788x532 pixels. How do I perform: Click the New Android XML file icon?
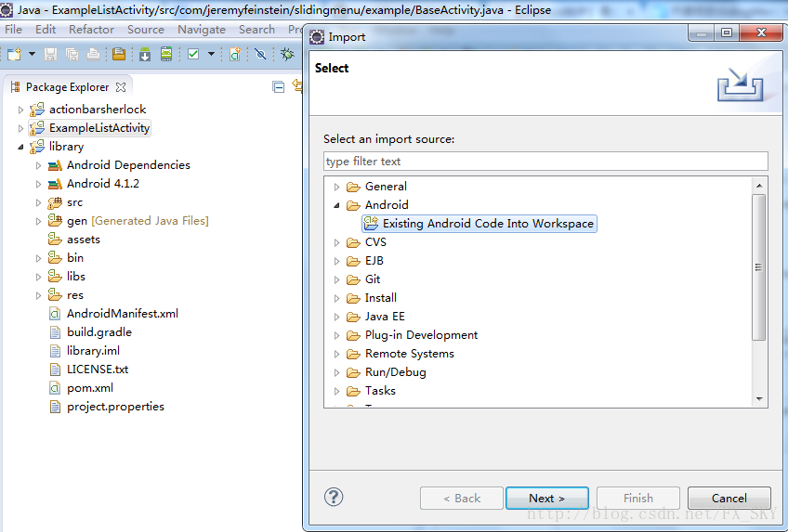[235, 54]
